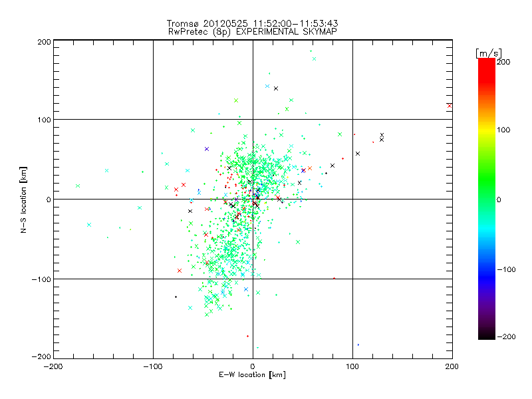Click the cyan X marker near 60 km east top
Screen dimensions: 532x399
314,59
